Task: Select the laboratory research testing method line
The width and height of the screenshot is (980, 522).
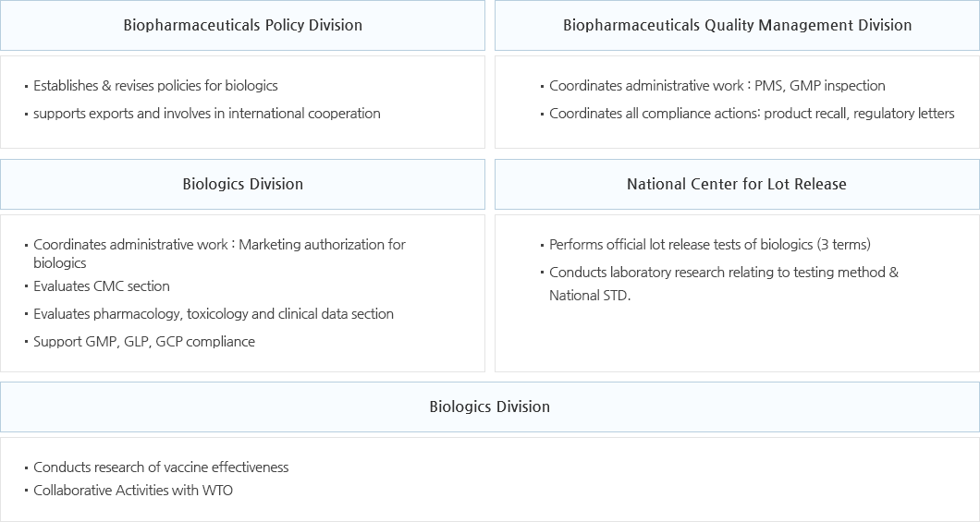Action: click(x=724, y=273)
